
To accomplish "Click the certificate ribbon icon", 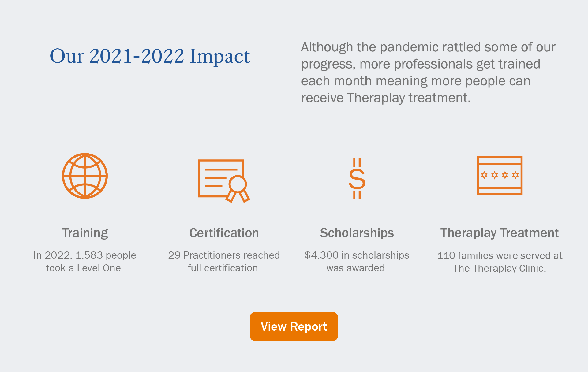I will pos(224,180).
